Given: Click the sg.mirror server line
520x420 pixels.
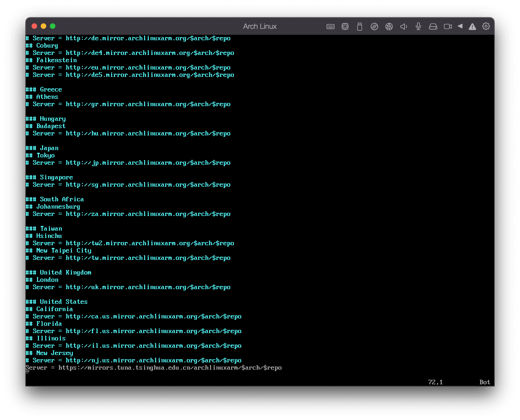Looking at the screenshot, I should pyautogui.click(x=128, y=185).
